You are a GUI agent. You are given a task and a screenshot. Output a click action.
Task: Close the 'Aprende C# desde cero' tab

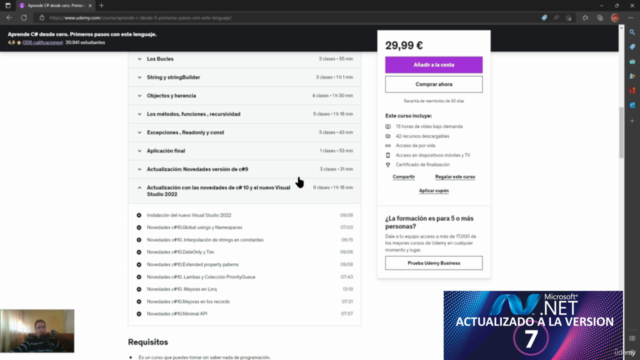(x=90, y=6)
